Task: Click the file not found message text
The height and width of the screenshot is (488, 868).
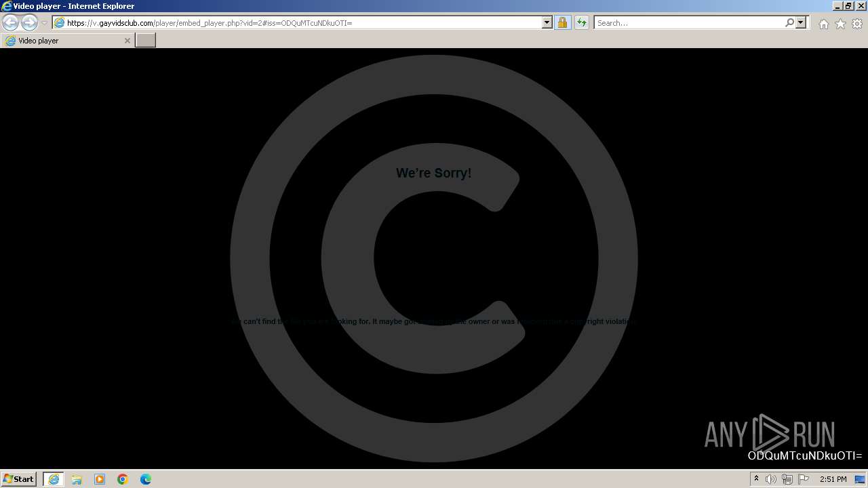Action: tap(433, 321)
